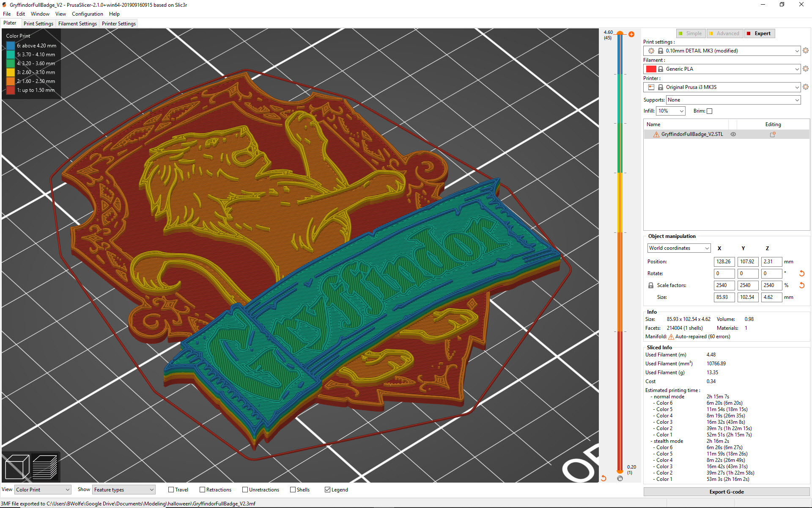Open the World coordinates dropdown

tap(679, 248)
